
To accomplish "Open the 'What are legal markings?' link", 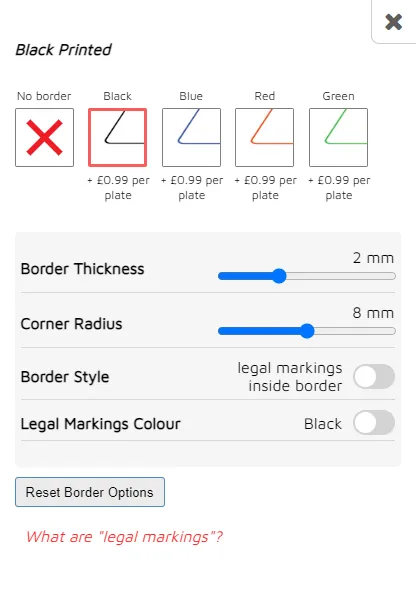I will (124, 537).
